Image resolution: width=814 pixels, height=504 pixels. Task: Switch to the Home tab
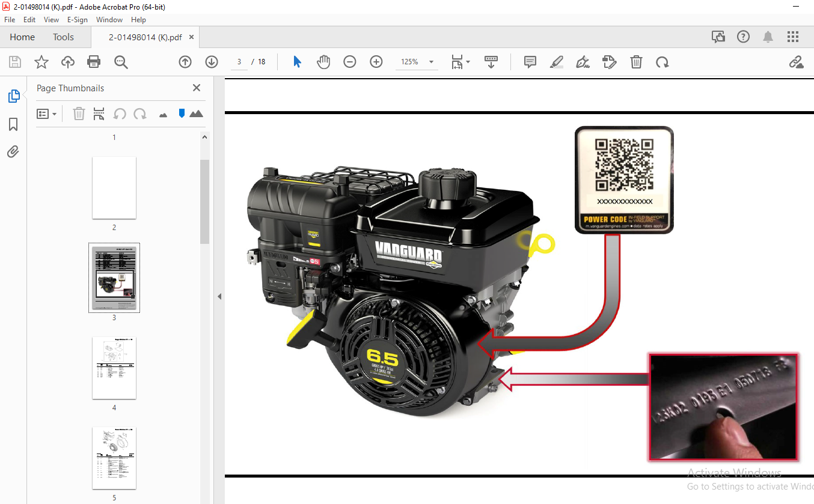(22, 37)
